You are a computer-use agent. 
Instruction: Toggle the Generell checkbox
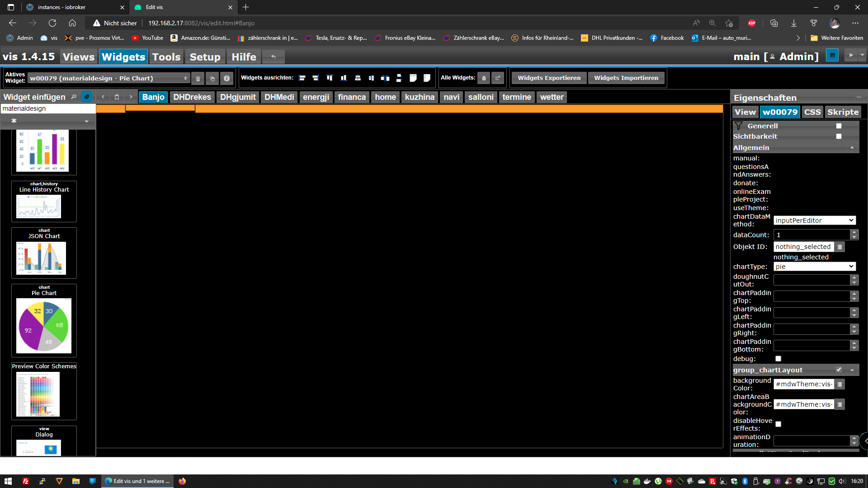coord(839,126)
